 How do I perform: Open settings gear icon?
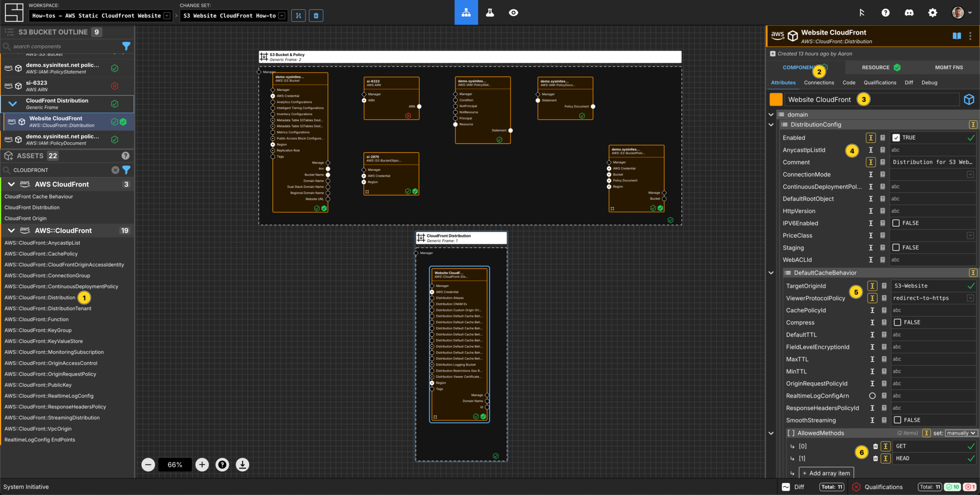point(933,13)
